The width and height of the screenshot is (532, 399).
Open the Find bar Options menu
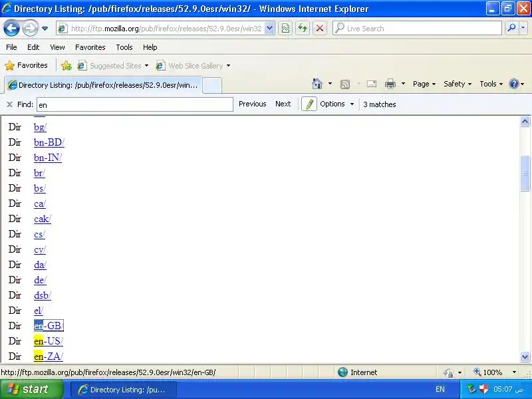coord(337,104)
